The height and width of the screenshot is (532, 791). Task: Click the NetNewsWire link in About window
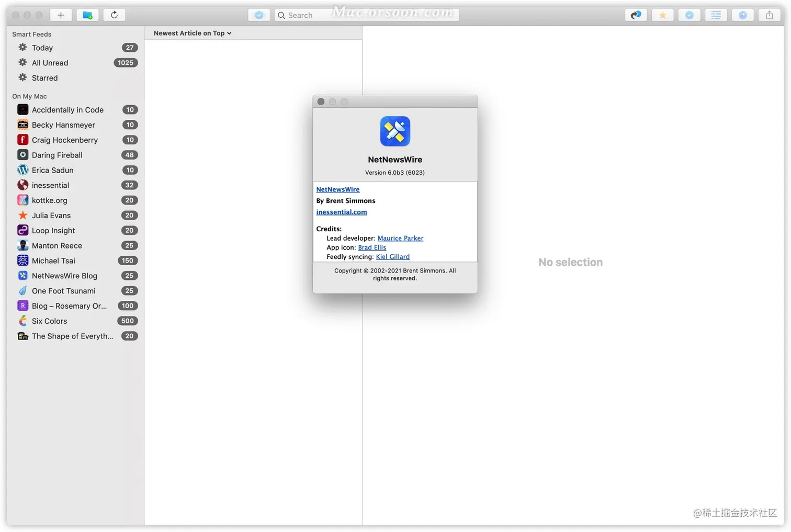coord(338,189)
